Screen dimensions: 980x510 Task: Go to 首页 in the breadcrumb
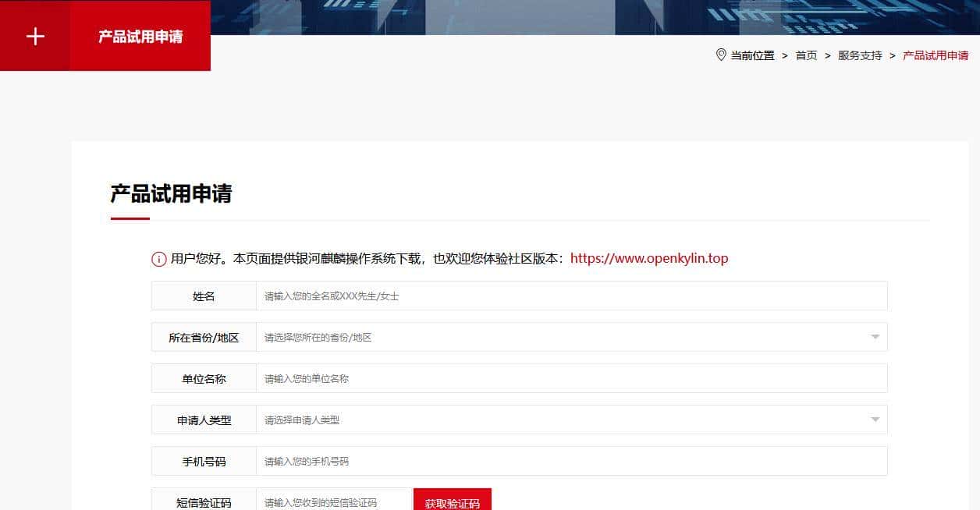(x=806, y=55)
